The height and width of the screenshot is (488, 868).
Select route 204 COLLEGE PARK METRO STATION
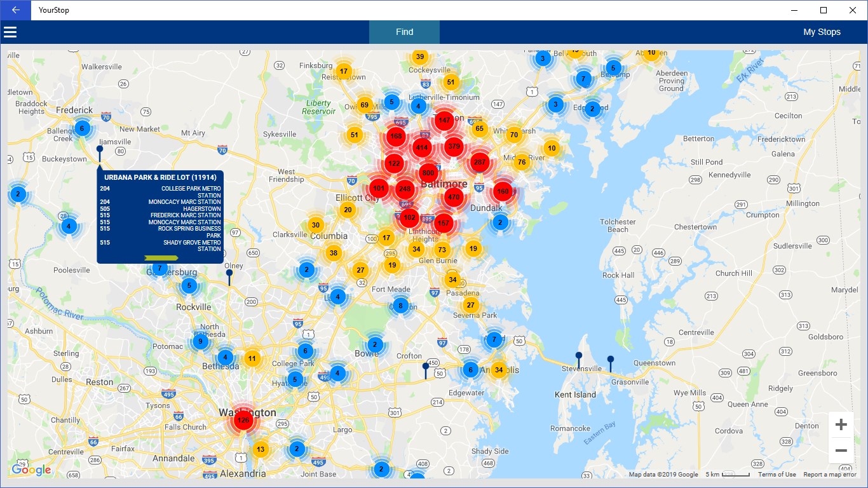pyautogui.click(x=160, y=192)
